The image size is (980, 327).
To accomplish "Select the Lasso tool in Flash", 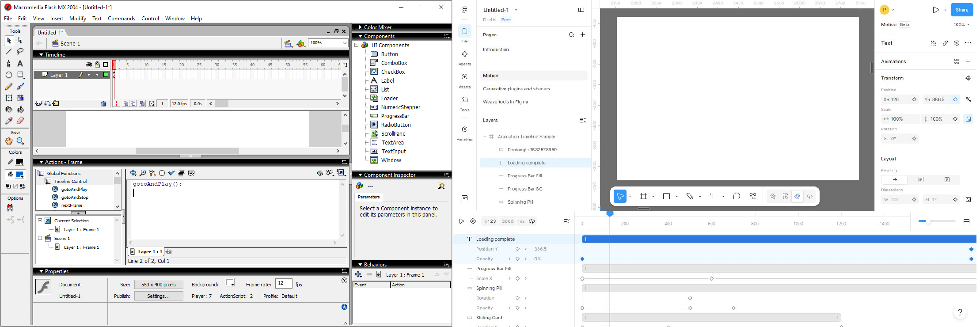I will tap(20, 52).
